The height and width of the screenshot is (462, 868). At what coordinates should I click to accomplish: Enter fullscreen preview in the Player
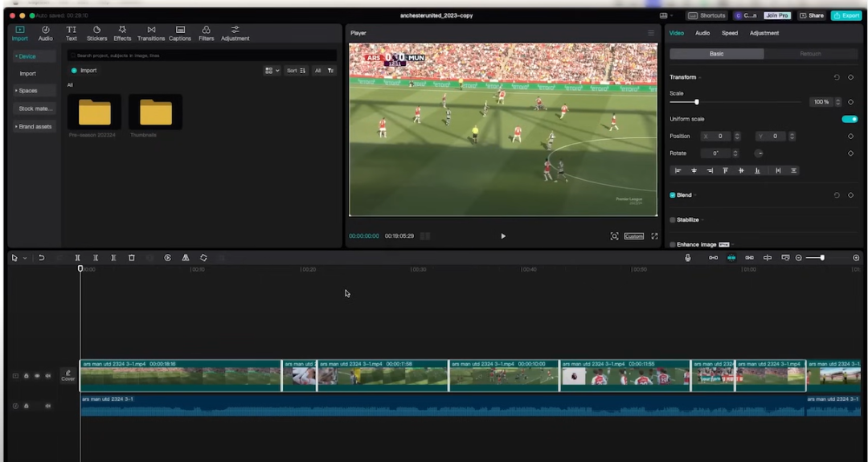(654, 236)
